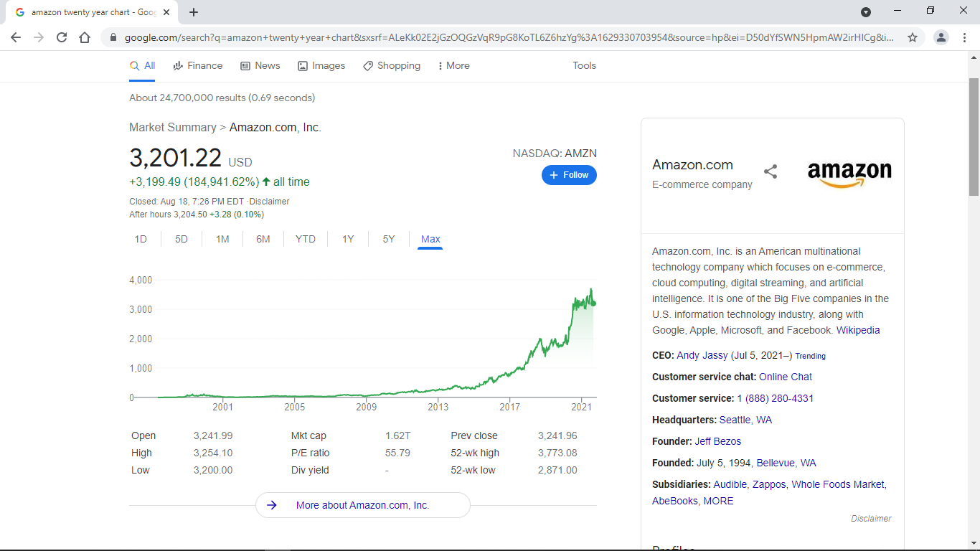Open a new tab with the plus icon
This screenshot has width=980, height=551.
194,12
